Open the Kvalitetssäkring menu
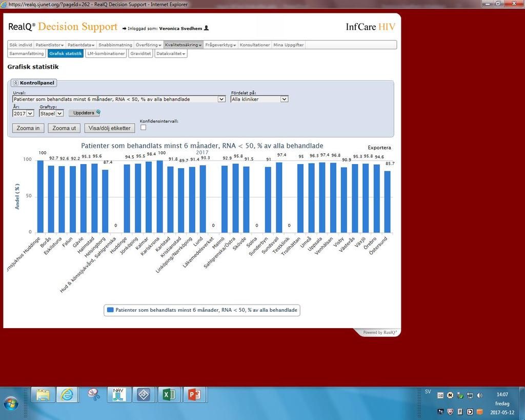Viewport: 525px width, 420px height. click(x=183, y=45)
